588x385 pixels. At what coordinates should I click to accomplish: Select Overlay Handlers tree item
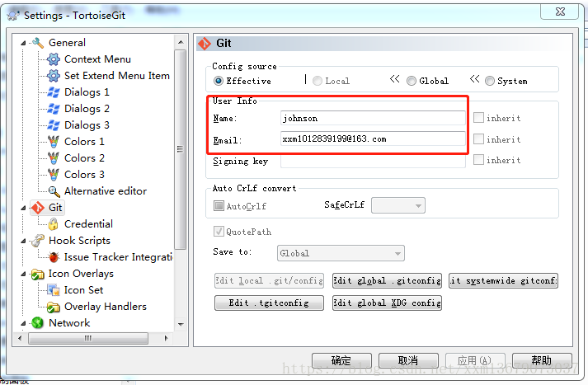click(x=106, y=307)
